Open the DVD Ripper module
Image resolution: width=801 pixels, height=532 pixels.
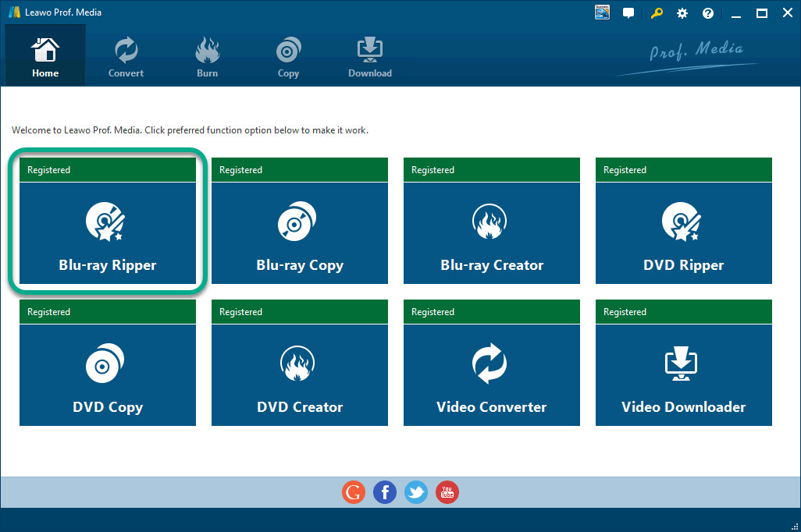tap(684, 221)
